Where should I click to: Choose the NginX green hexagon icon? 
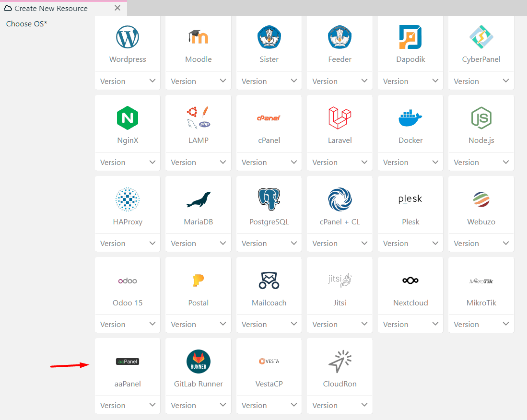pyautogui.click(x=128, y=118)
